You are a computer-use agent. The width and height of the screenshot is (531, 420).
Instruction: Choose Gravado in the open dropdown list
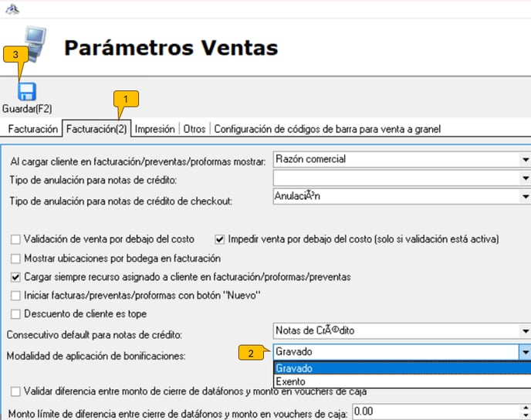(x=402, y=368)
